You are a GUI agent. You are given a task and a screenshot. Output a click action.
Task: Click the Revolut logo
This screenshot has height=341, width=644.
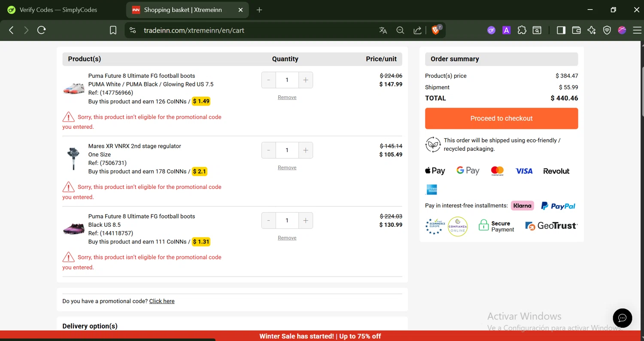[556, 171]
